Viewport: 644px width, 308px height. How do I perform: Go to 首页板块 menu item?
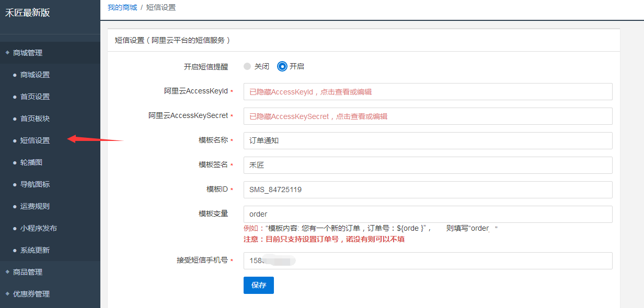[35, 119]
